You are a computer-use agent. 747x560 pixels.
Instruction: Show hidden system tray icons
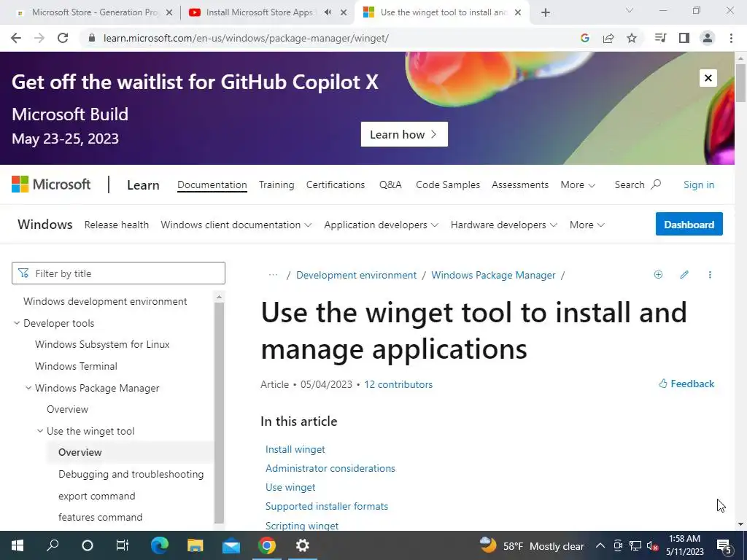pyautogui.click(x=600, y=545)
